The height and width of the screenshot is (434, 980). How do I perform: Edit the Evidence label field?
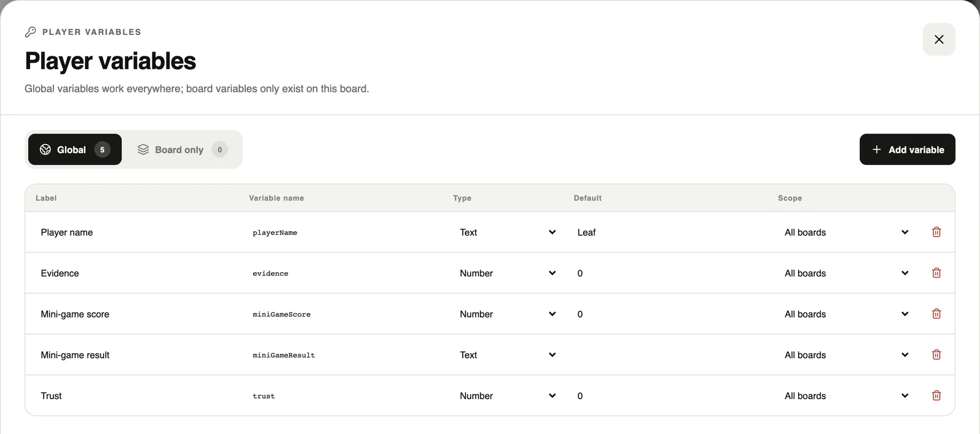(137, 273)
